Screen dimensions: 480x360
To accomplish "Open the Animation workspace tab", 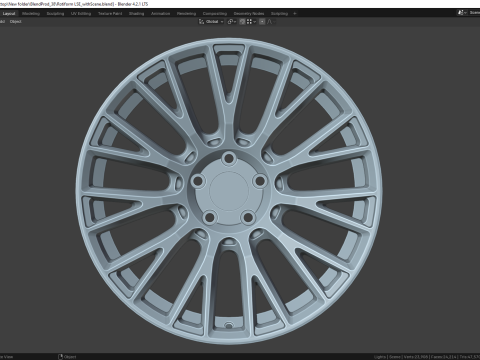I will [161, 14].
